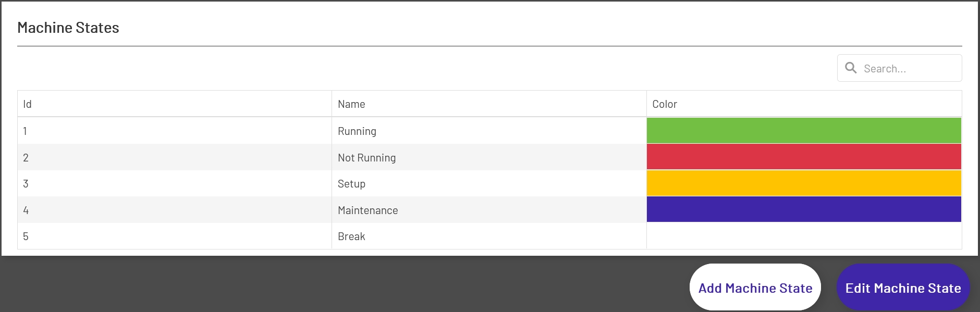Sort the table by the Id column
Viewport: 980px width, 312px height.
pyautogui.click(x=26, y=104)
